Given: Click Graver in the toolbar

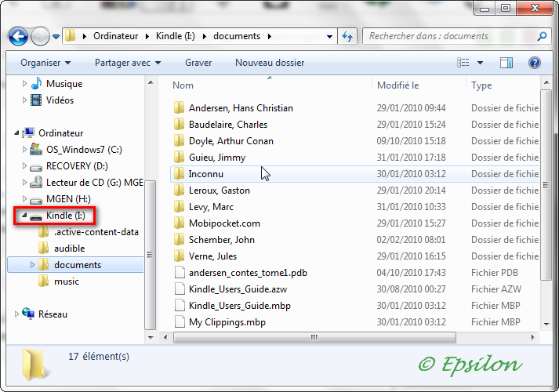Looking at the screenshot, I should 198,63.
